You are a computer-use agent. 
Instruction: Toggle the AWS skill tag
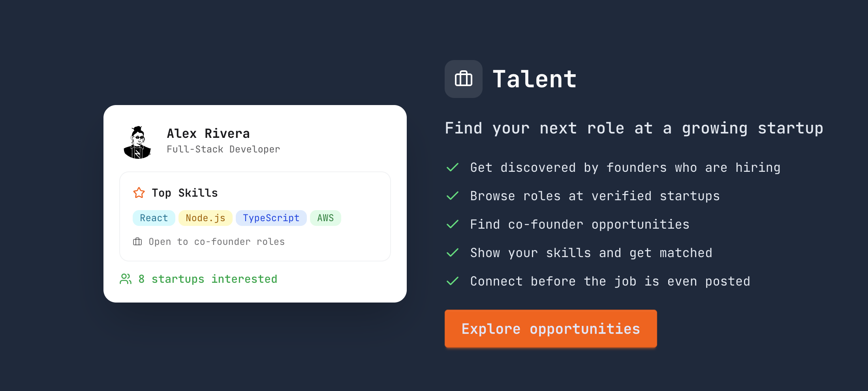(325, 218)
